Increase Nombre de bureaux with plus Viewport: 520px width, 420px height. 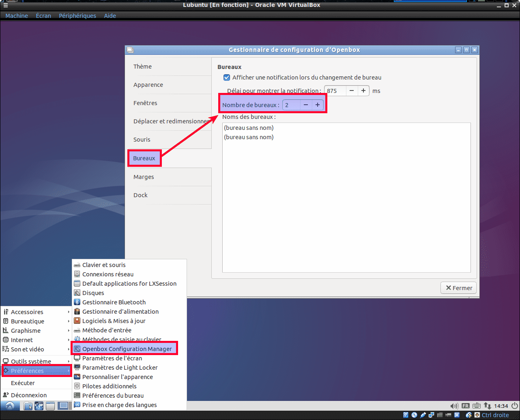pos(318,105)
